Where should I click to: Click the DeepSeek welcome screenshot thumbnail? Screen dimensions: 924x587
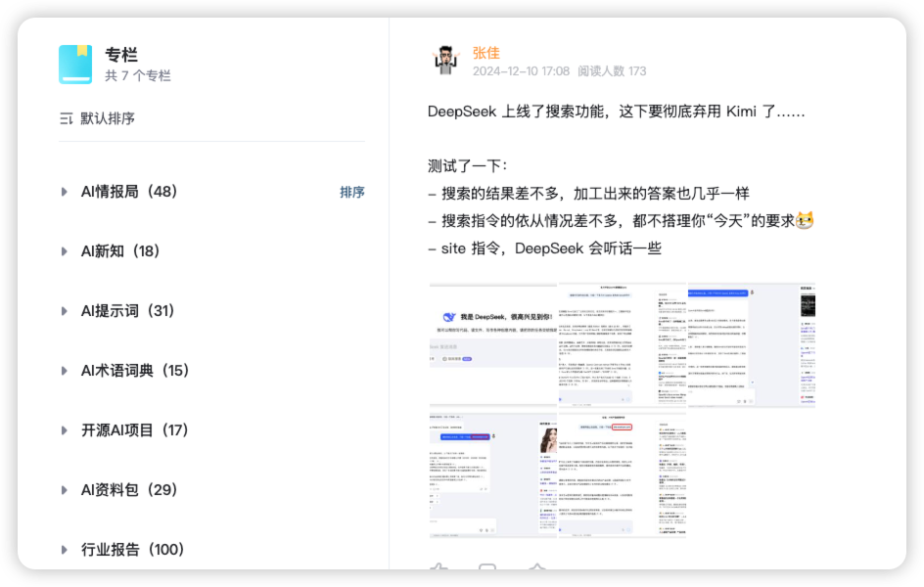coord(491,343)
